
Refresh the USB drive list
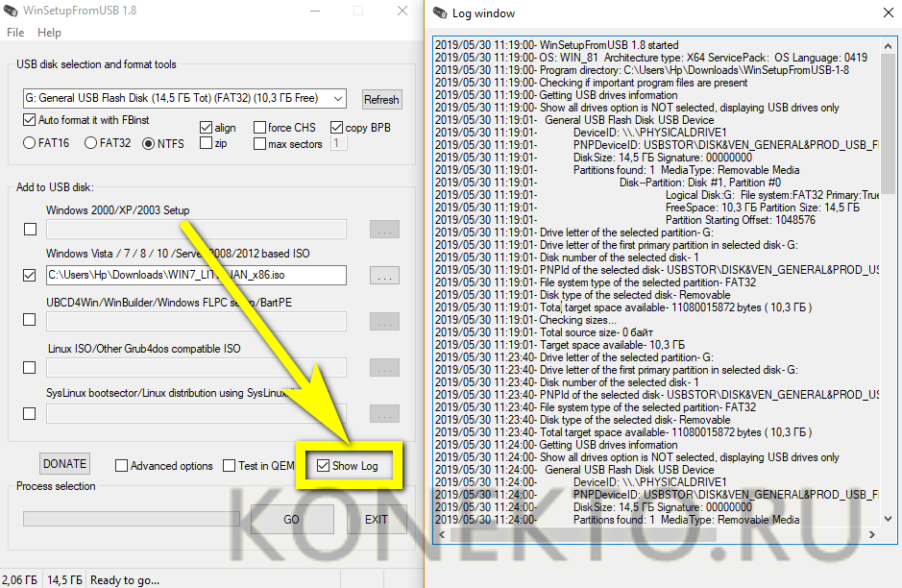(381, 100)
